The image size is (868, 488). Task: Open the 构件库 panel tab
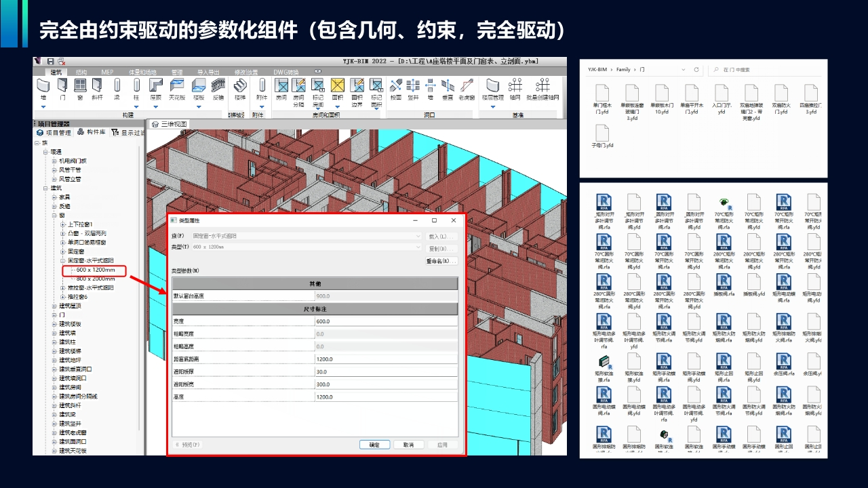(92, 133)
